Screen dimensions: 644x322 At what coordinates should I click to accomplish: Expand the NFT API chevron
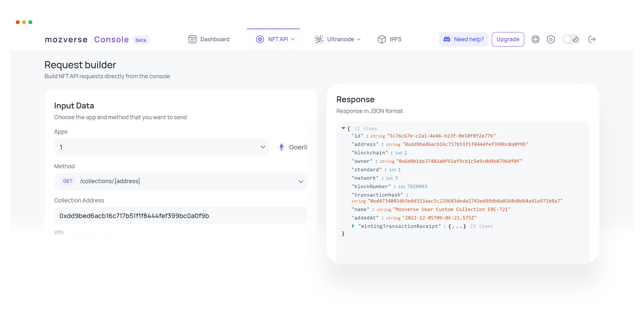pos(293,39)
